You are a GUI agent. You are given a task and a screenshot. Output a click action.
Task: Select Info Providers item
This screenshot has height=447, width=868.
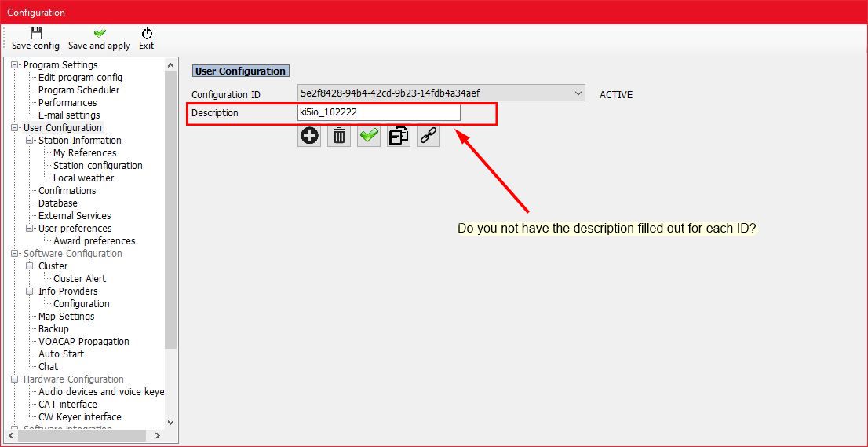[67, 291]
